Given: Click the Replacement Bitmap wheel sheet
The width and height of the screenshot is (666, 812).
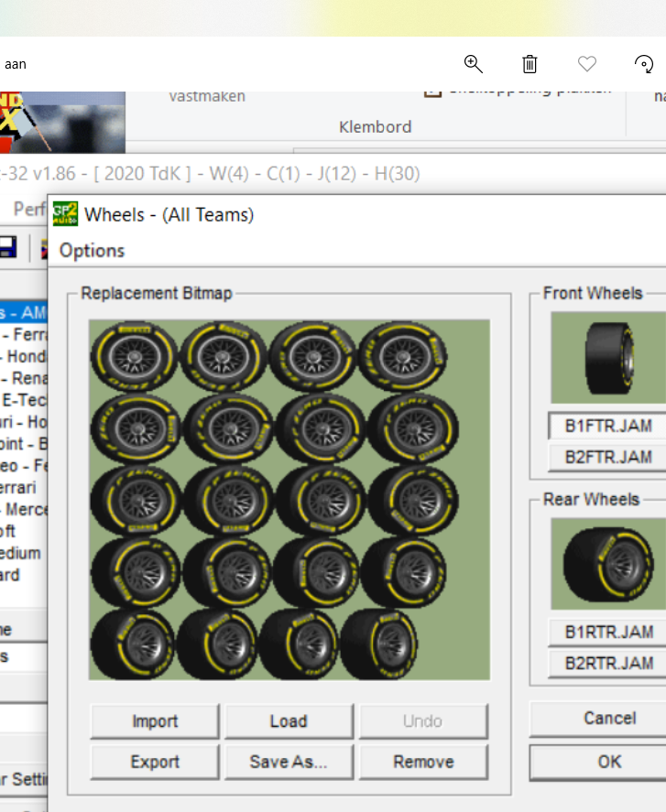Looking at the screenshot, I should click(x=289, y=499).
